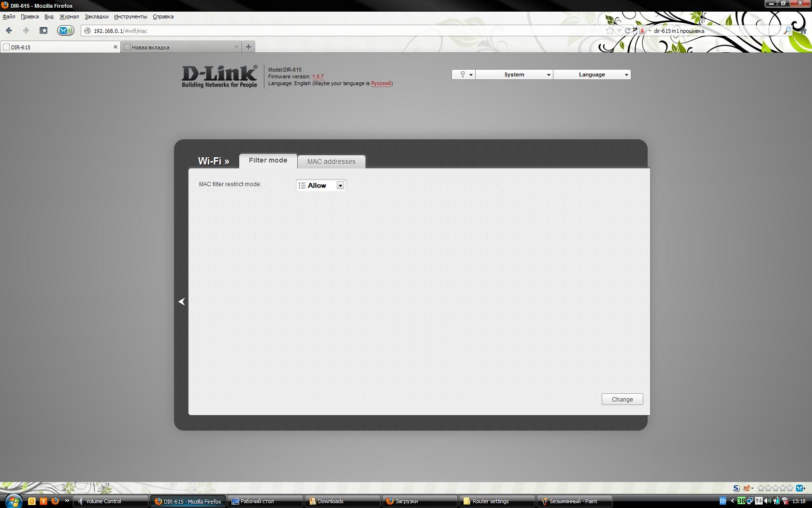Screen dimensions: 812x508
Task: Click the yellow Outlook quick launch icon
Action: coord(32,501)
